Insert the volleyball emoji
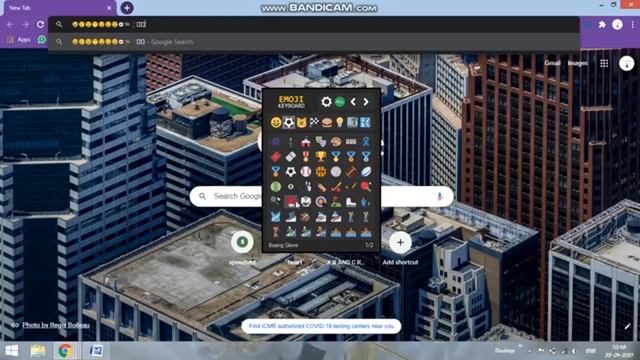The image size is (640, 360). tap(336, 171)
